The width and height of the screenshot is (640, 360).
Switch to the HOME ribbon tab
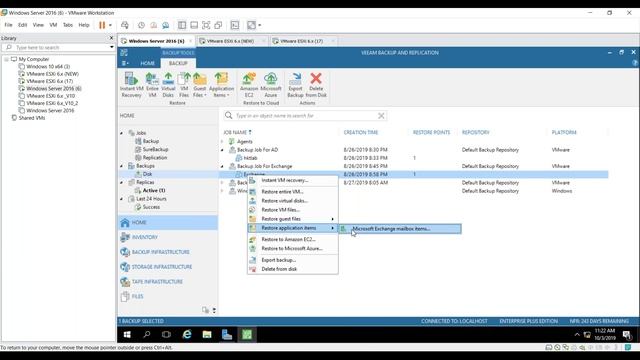147,63
